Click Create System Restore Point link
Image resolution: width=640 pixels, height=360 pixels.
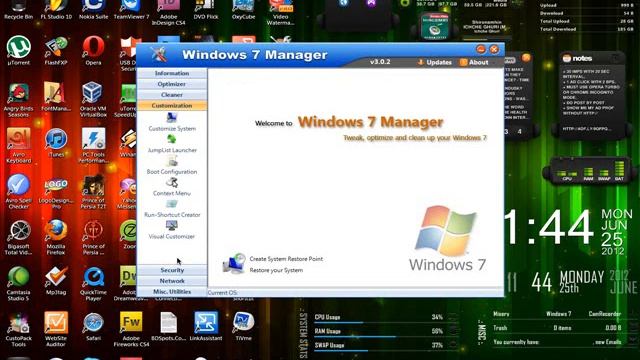coord(286,259)
